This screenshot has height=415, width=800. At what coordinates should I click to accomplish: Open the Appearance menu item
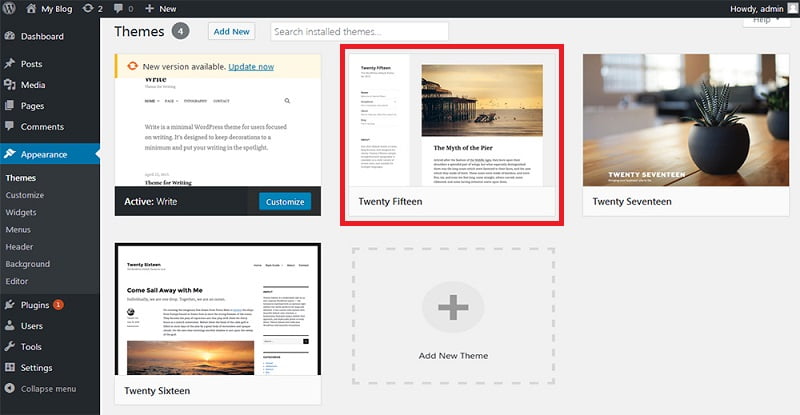pos(50,154)
